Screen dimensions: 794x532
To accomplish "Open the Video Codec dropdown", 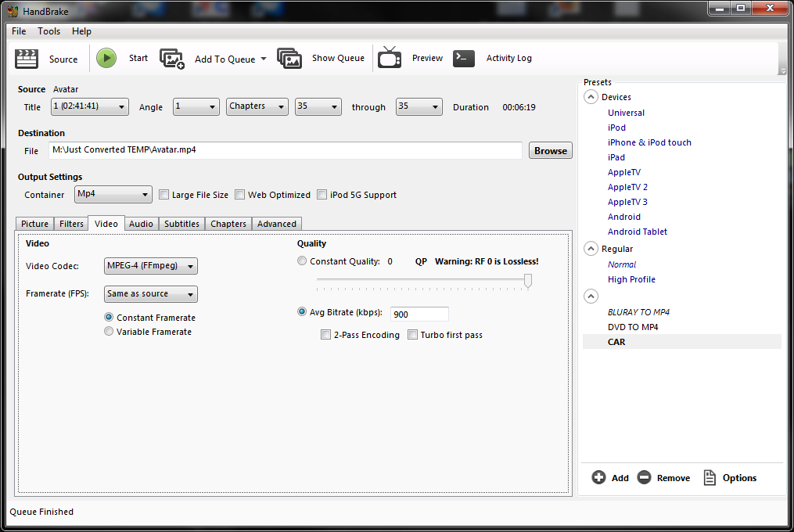I will pyautogui.click(x=151, y=266).
